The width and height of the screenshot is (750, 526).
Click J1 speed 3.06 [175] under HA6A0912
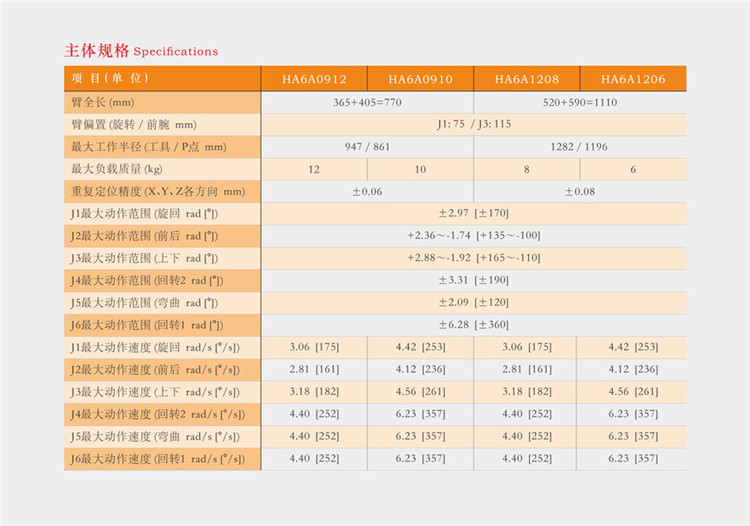(314, 347)
